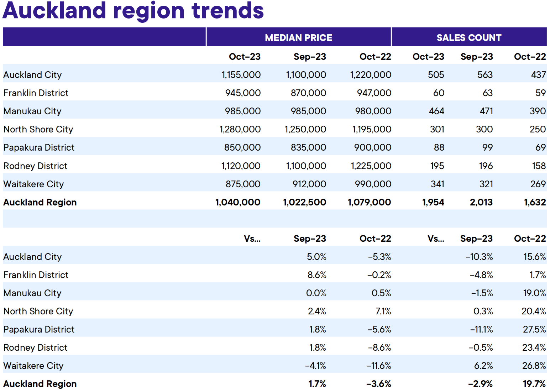Click Auckland Region price change -3.6%
550x392 pixels.
(379, 384)
